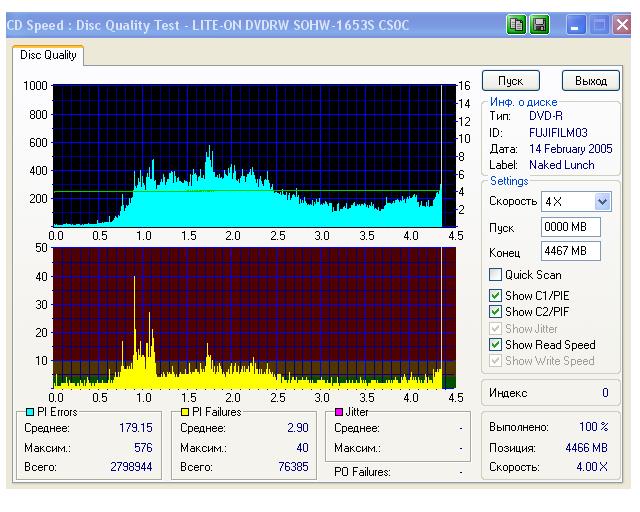Click the Выход exit button
This screenshot has width=640, height=512.
click(591, 80)
